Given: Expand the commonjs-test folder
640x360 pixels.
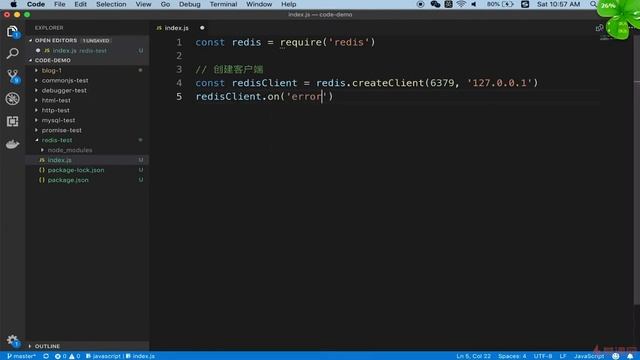Looking at the screenshot, I should tap(65, 80).
